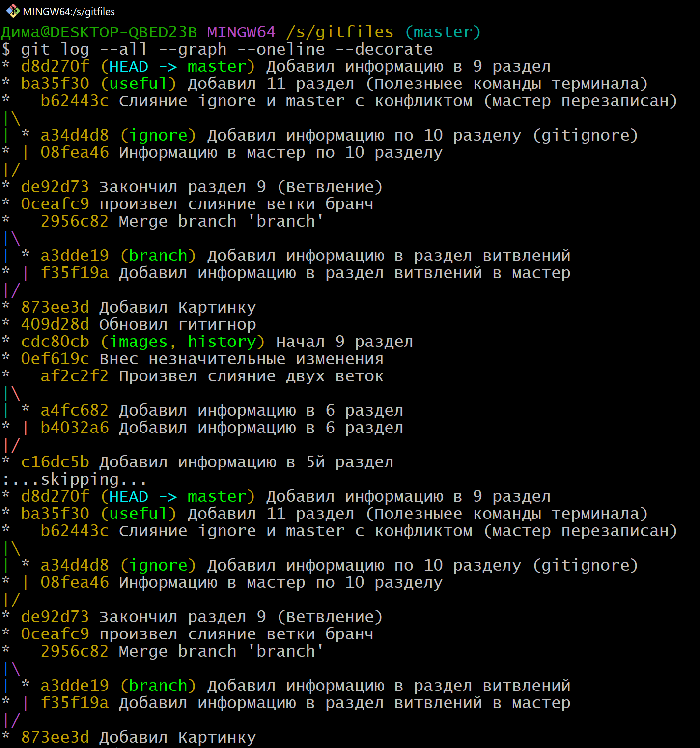This screenshot has width=700, height=748.
Task: Select commit hash b4032a6
Action: coord(75,428)
